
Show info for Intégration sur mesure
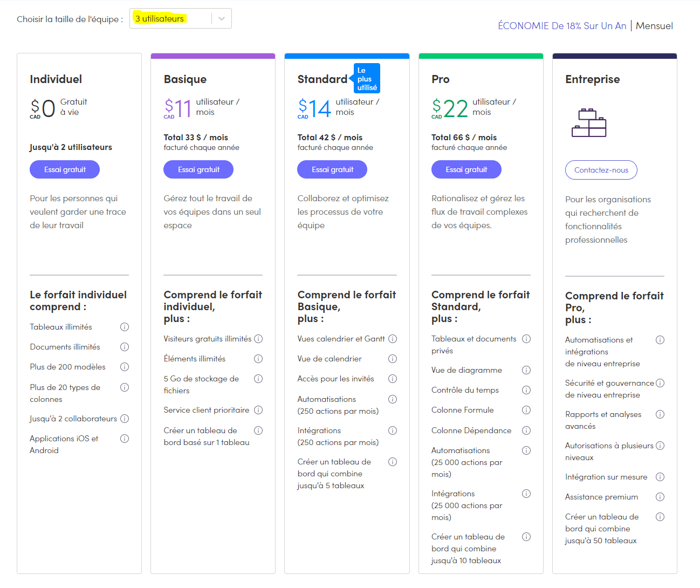(660, 477)
